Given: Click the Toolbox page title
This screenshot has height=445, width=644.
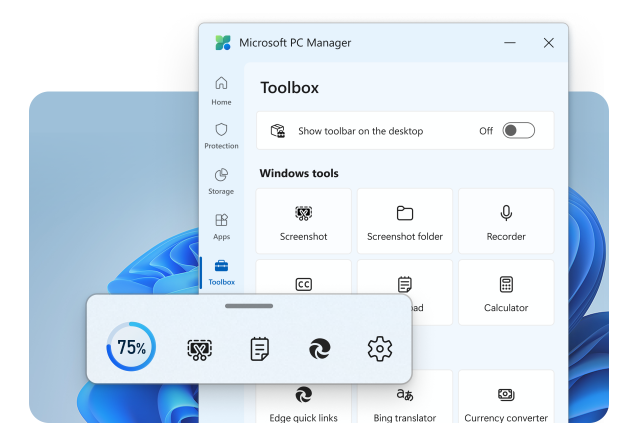Looking at the screenshot, I should (x=290, y=88).
